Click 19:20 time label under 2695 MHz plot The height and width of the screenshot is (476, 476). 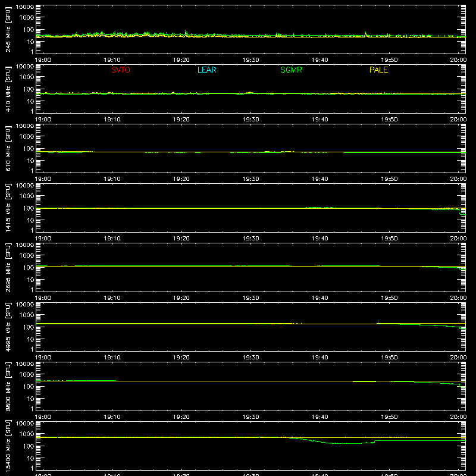pos(181,298)
